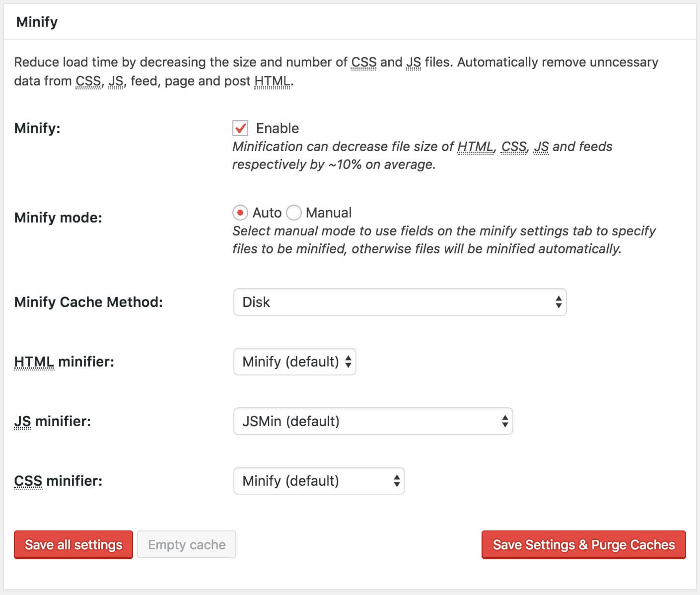Click the Empty cache button

click(x=187, y=545)
